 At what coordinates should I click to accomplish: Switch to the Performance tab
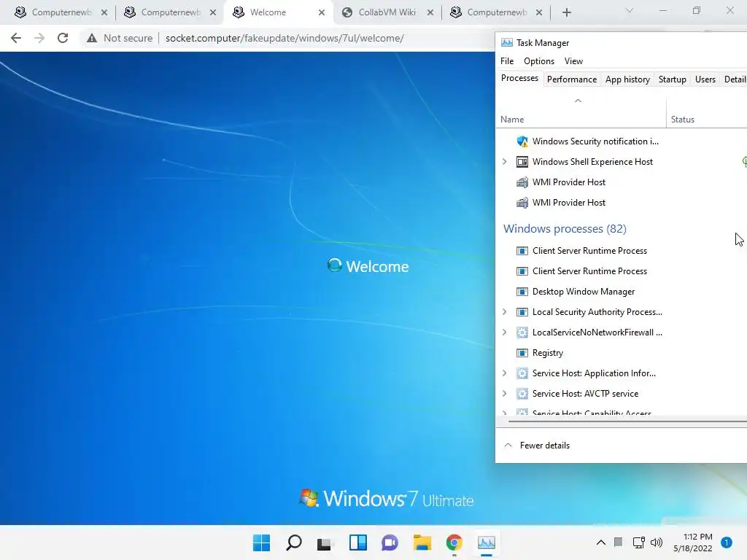tap(572, 79)
